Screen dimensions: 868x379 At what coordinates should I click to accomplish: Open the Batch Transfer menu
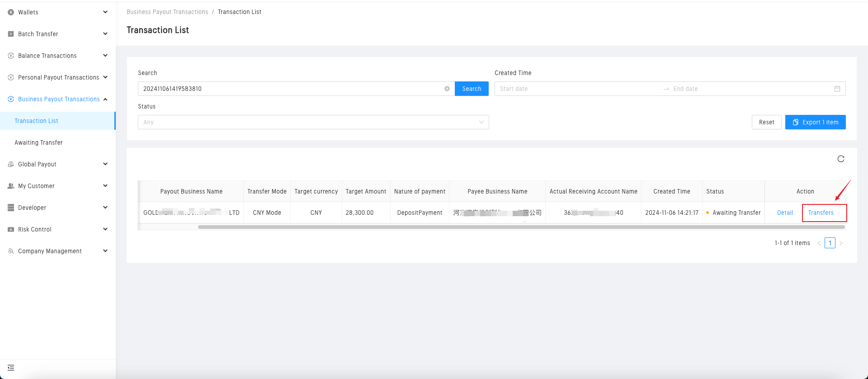point(57,34)
